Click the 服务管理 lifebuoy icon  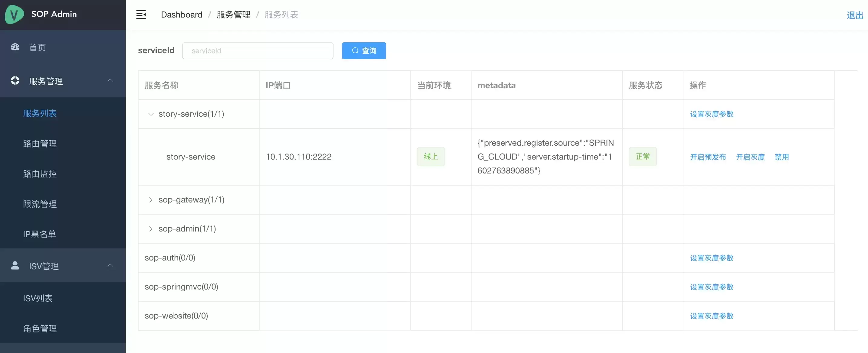point(15,80)
